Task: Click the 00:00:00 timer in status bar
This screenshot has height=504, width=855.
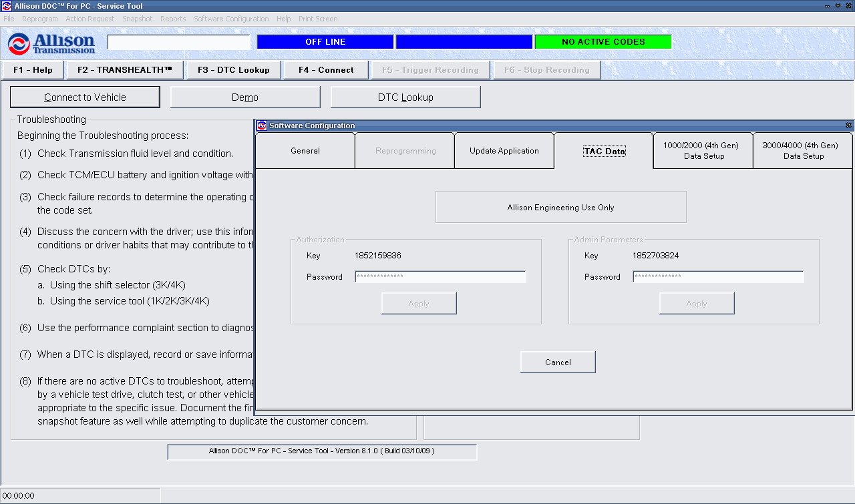Action: (19, 496)
